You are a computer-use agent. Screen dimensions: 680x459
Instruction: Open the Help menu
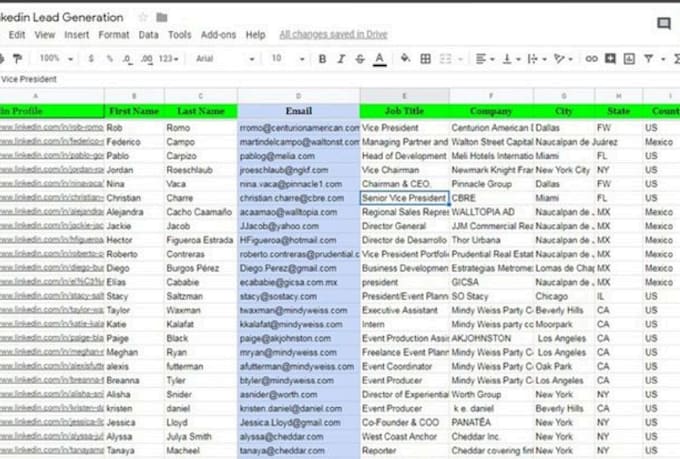click(255, 35)
